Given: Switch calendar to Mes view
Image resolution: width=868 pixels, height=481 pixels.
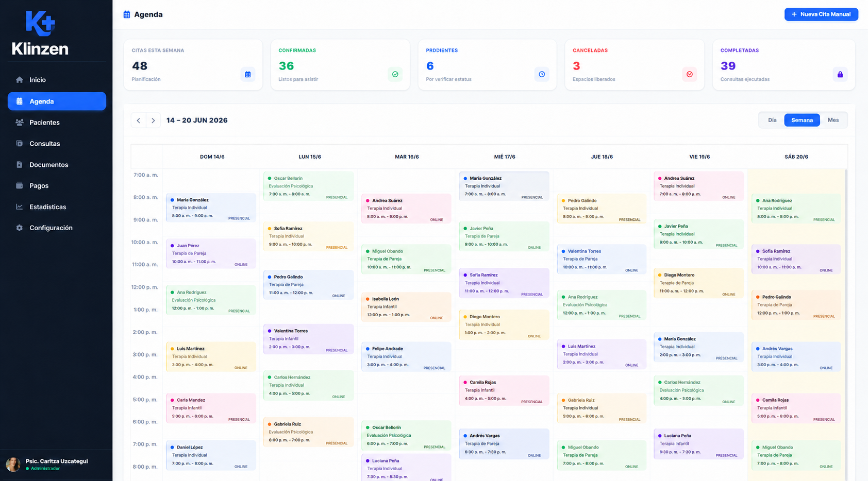Looking at the screenshot, I should (833, 120).
